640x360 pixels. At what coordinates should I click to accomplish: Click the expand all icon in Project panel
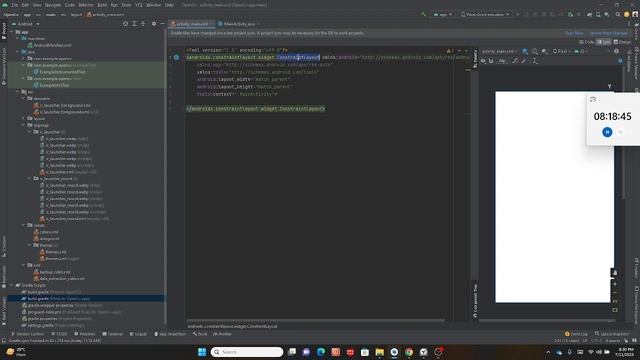point(134,24)
